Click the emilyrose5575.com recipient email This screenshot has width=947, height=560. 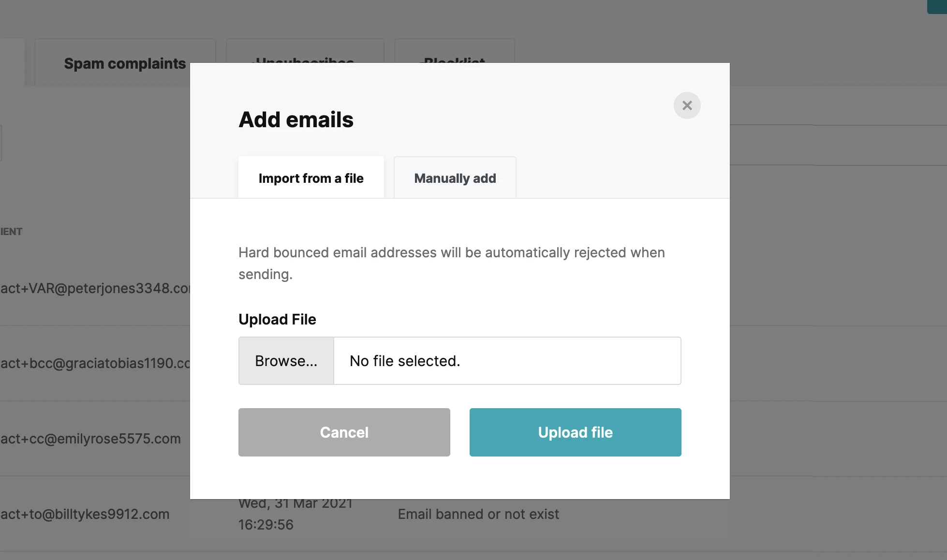point(90,439)
